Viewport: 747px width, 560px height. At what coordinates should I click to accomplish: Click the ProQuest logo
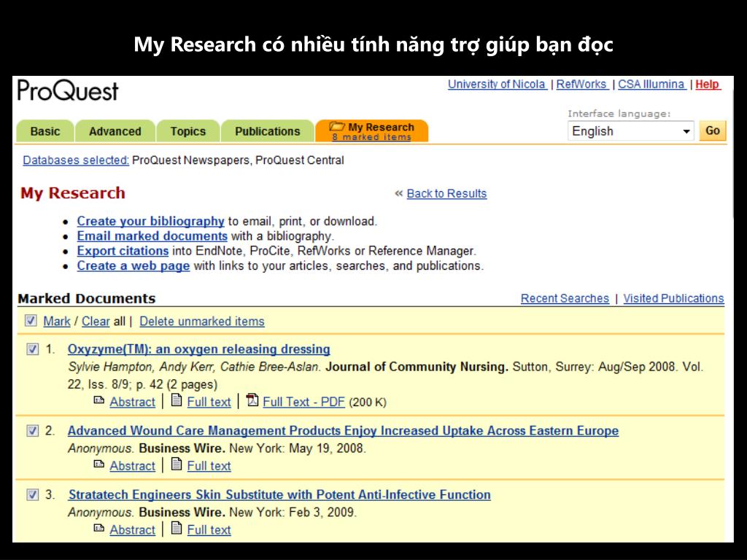[x=68, y=90]
